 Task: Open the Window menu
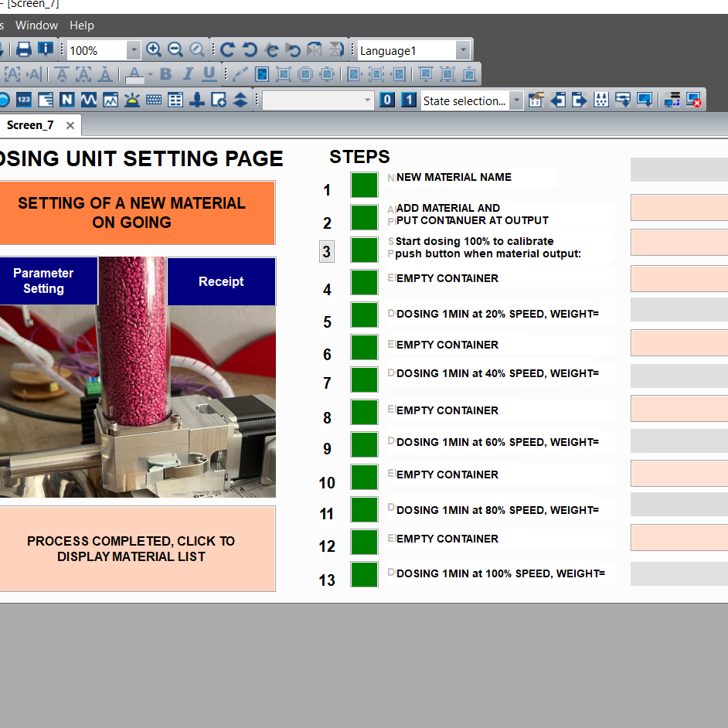pyautogui.click(x=36, y=25)
